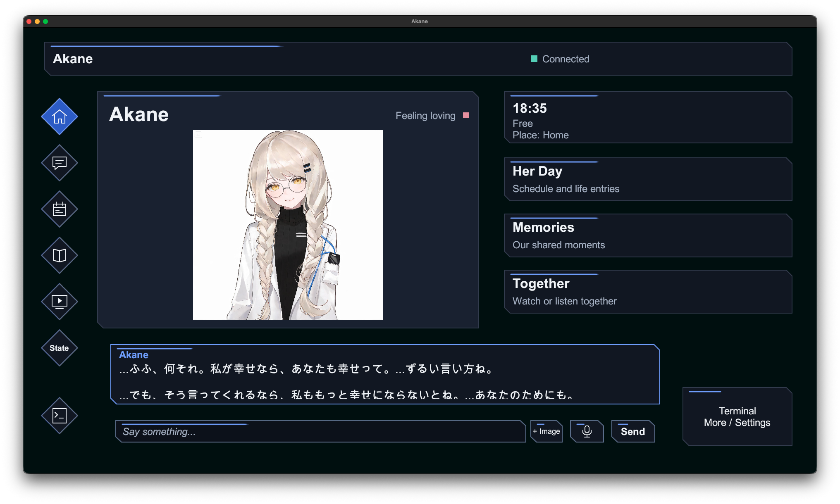Add an image with + Image button

point(546,431)
